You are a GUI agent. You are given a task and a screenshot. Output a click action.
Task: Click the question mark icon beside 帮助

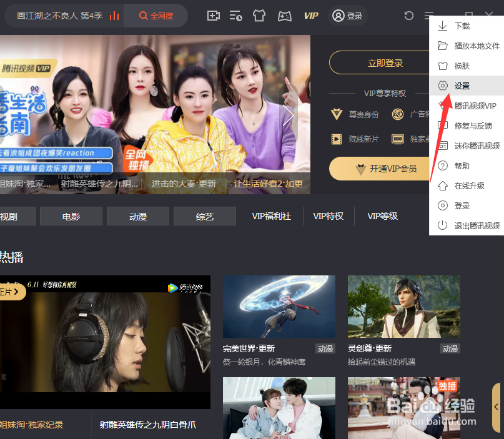click(443, 166)
